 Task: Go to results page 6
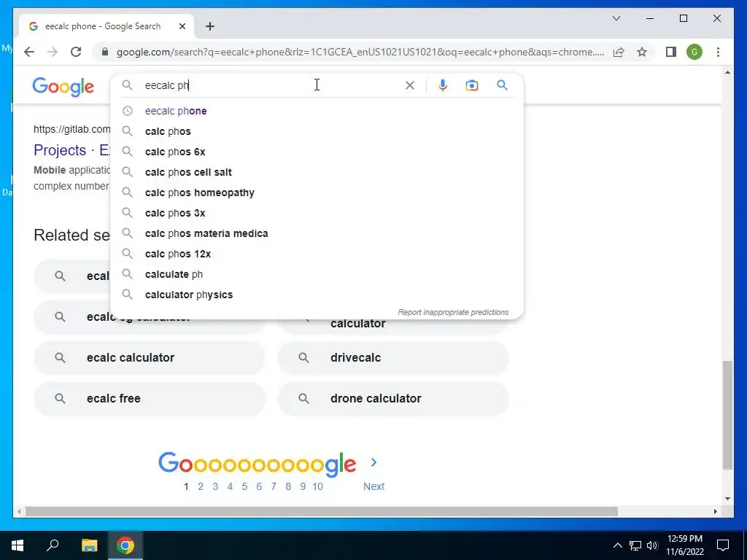tap(259, 486)
